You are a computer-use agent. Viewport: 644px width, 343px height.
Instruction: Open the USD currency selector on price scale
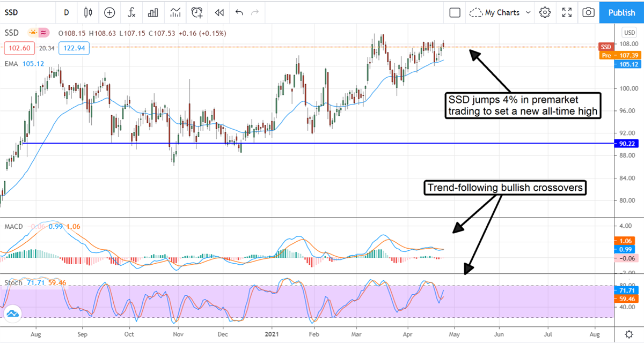click(628, 32)
